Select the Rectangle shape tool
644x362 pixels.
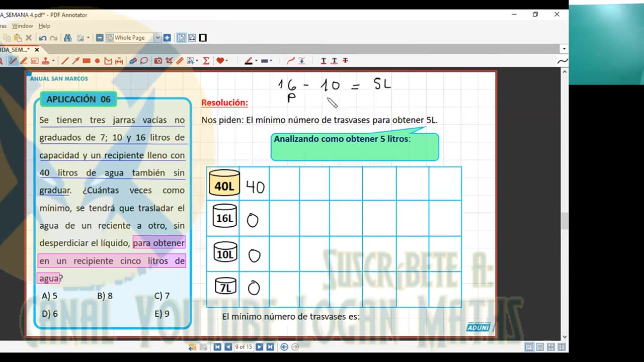[87, 61]
